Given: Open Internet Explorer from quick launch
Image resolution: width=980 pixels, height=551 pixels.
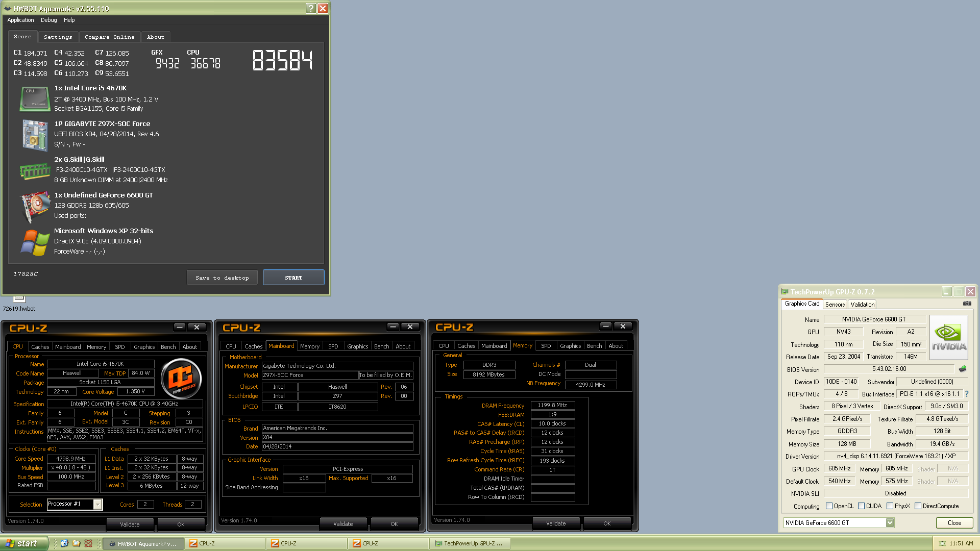Looking at the screenshot, I should coord(64,543).
